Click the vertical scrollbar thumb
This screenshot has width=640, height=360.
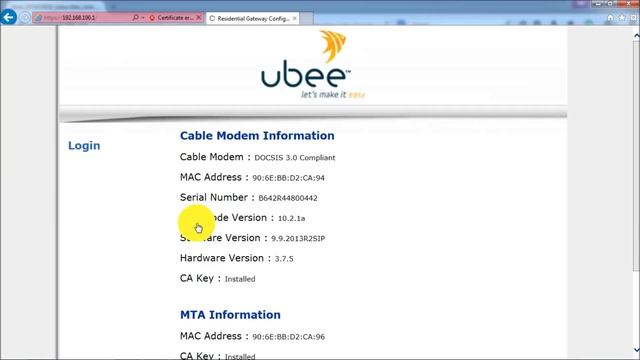[636, 155]
